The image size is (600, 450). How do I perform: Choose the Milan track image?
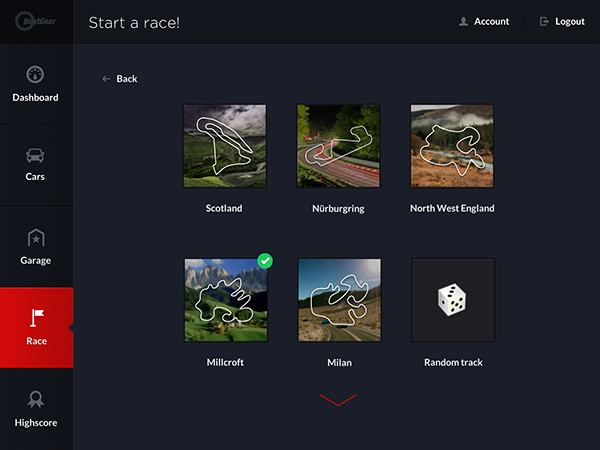[x=339, y=300]
